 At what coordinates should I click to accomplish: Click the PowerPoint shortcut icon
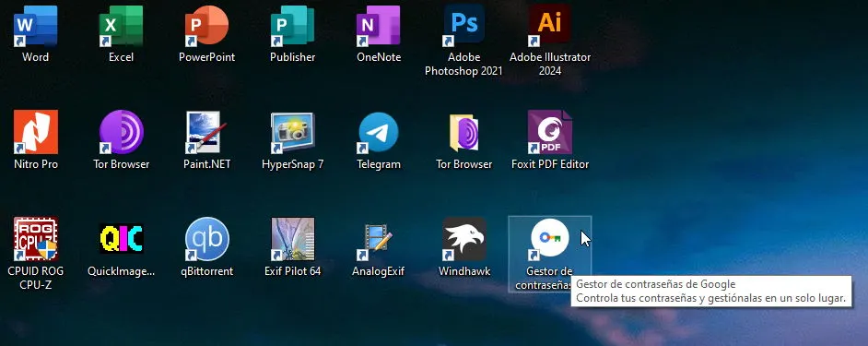206,26
